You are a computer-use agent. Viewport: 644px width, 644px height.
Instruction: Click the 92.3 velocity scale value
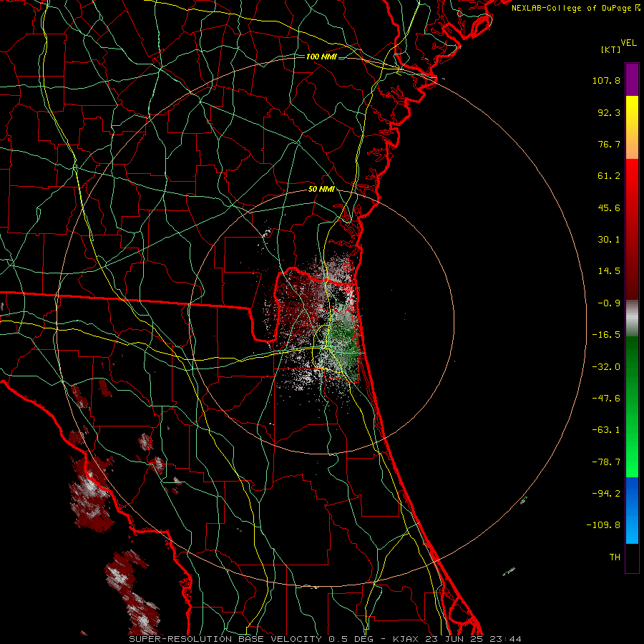click(609, 112)
